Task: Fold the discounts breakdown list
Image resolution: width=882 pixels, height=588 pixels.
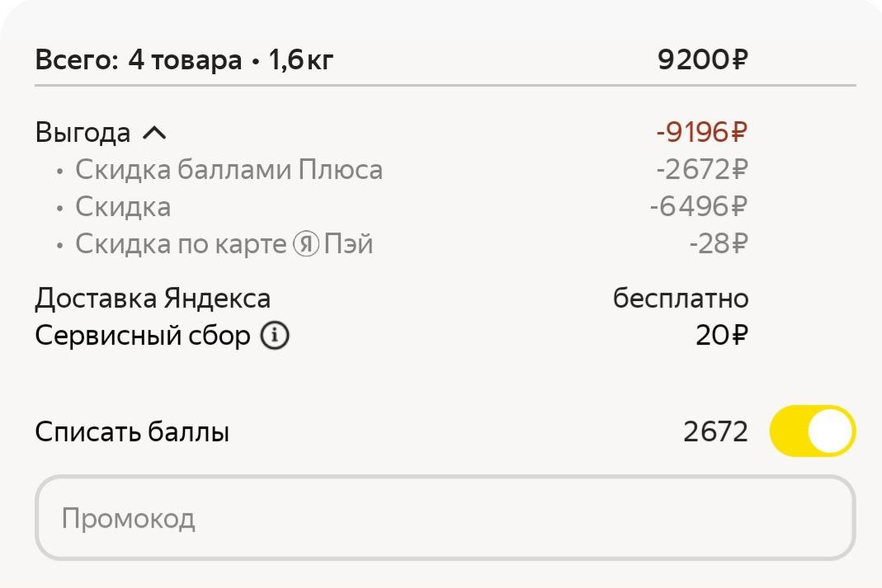Action: tap(156, 132)
